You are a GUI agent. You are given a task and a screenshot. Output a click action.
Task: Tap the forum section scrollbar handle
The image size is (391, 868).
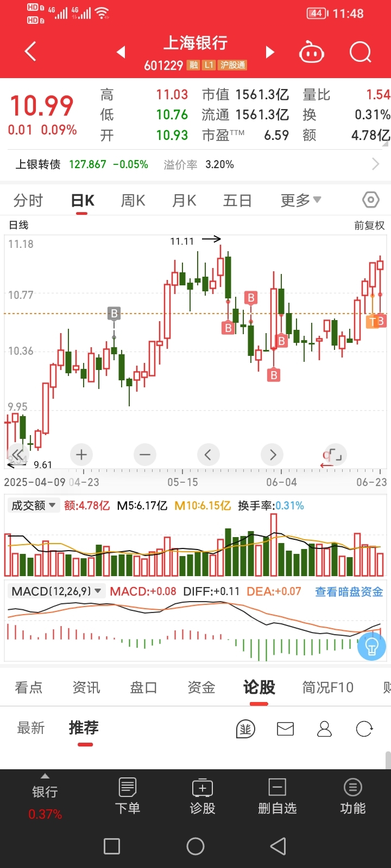(x=388, y=760)
